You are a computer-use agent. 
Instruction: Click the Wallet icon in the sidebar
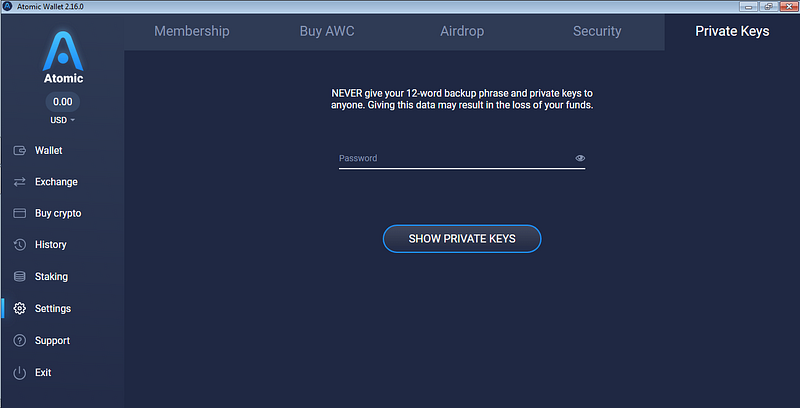tap(19, 150)
